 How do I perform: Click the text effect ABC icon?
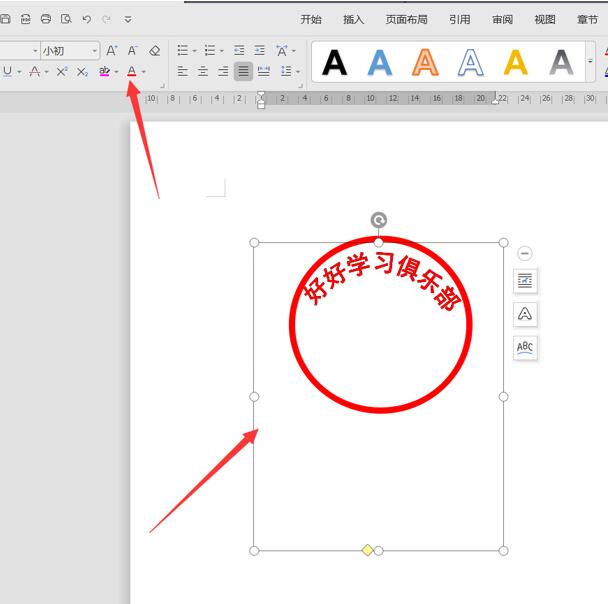pyautogui.click(x=525, y=347)
